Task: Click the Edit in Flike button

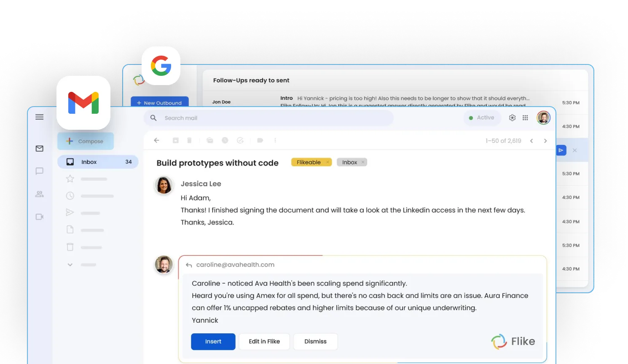Action: pos(264,341)
